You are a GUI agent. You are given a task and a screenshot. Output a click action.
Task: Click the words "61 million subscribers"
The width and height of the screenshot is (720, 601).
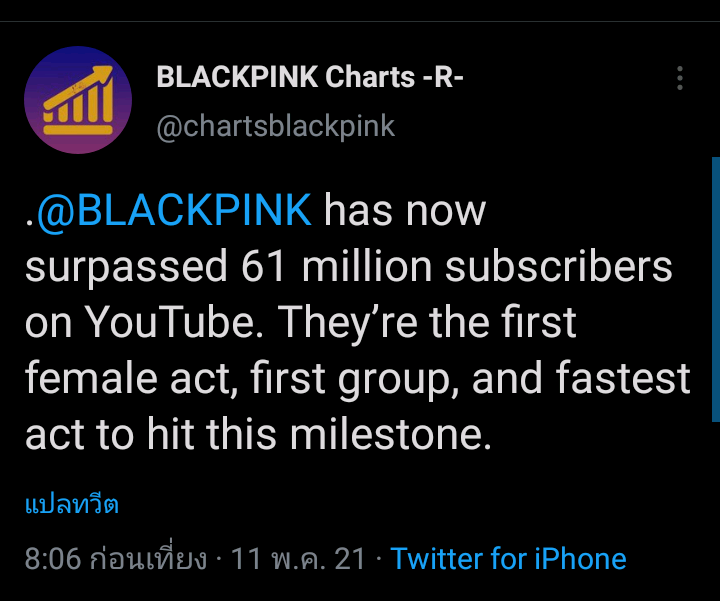[x=457, y=268]
